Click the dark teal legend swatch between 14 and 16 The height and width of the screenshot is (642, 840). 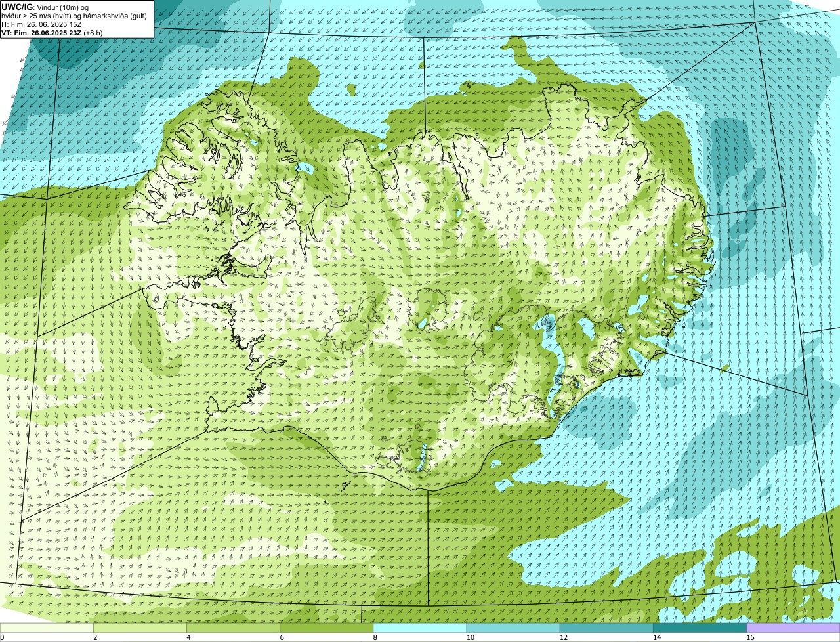(700, 628)
